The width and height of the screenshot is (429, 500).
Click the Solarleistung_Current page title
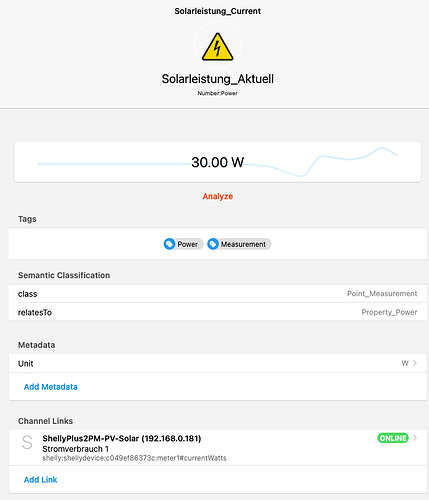[x=218, y=11]
